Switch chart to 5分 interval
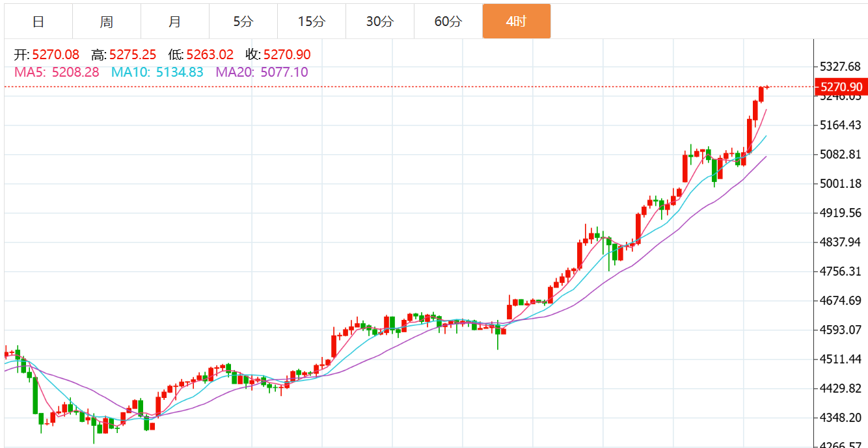Viewport: 868px width, 448px height. point(243,21)
